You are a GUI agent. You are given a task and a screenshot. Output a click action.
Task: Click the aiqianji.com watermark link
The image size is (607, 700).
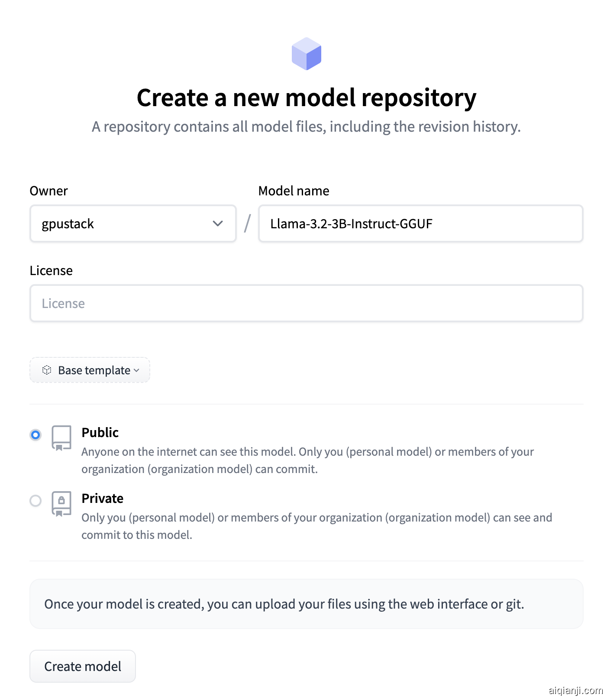pos(575,690)
